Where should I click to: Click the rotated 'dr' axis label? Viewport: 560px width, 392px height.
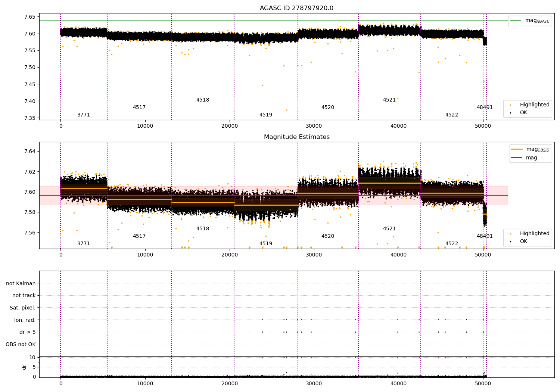[24, 367]
